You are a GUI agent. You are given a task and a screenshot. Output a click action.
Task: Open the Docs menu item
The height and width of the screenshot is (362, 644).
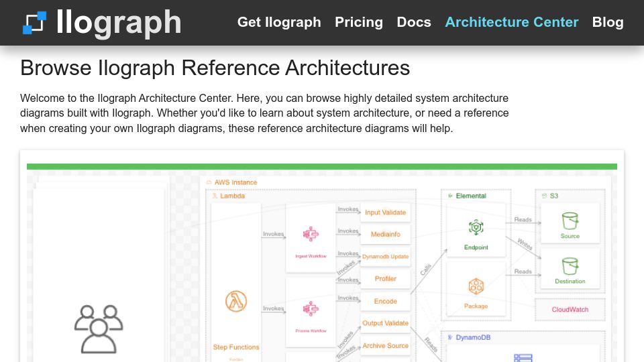pos(414,22)
